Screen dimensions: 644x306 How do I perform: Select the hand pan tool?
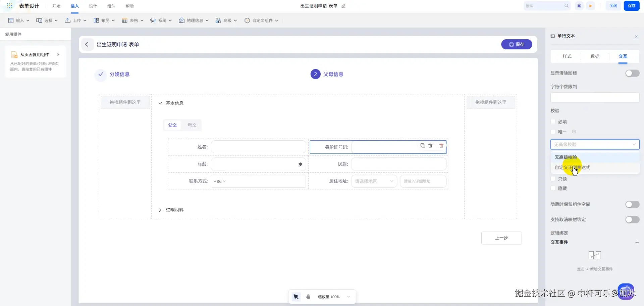pyautogui.click(x=308, y=297)
